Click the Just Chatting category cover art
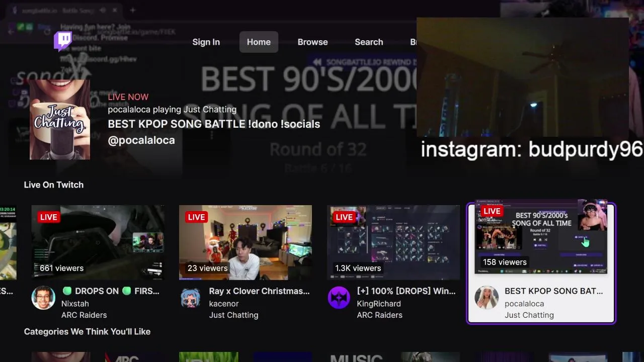 (60, 120)
